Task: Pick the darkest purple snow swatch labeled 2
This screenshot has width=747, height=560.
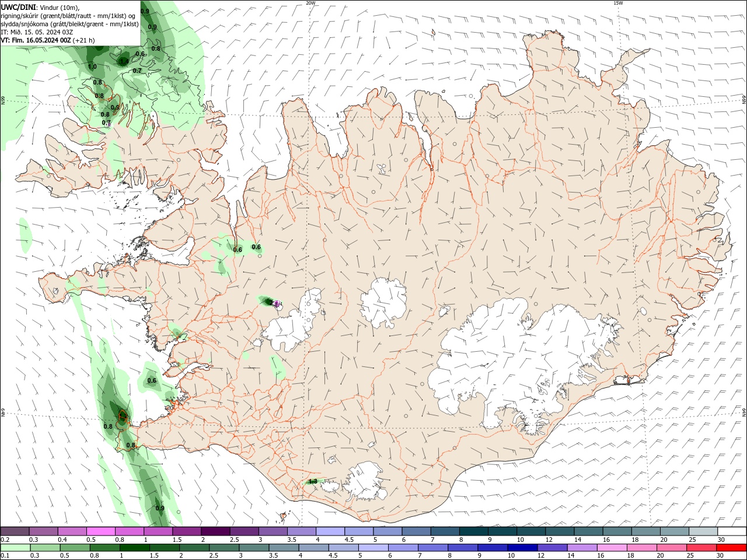Action: click(x=215, y=531)
